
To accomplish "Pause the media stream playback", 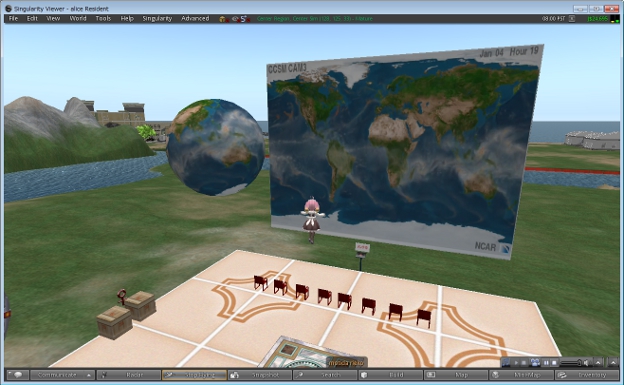I will 546,363.
